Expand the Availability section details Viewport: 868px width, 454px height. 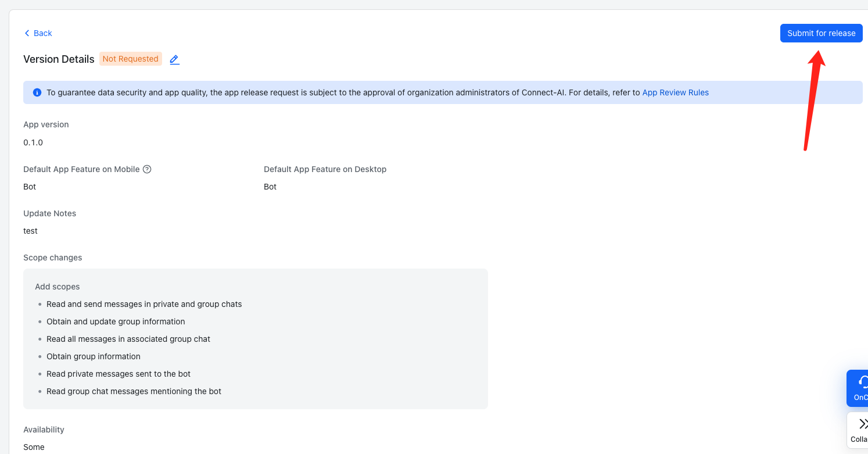(44, 429)
